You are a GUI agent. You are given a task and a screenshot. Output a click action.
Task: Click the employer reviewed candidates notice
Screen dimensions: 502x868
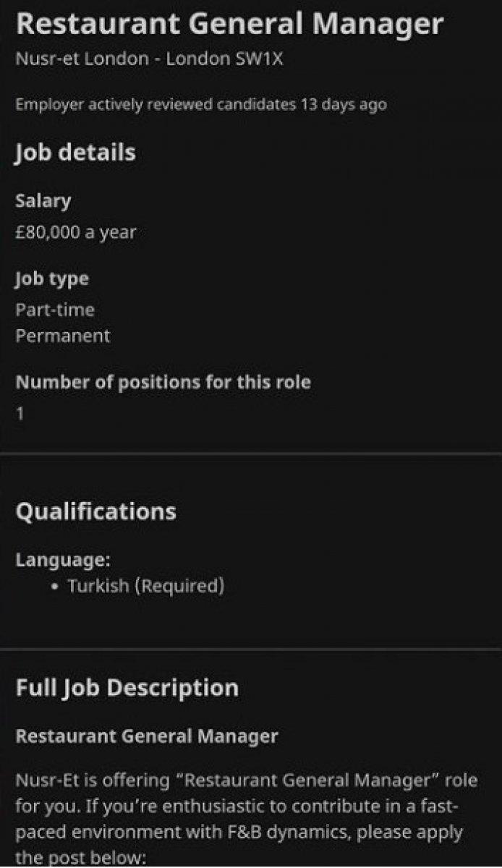[x=200, y=105]
